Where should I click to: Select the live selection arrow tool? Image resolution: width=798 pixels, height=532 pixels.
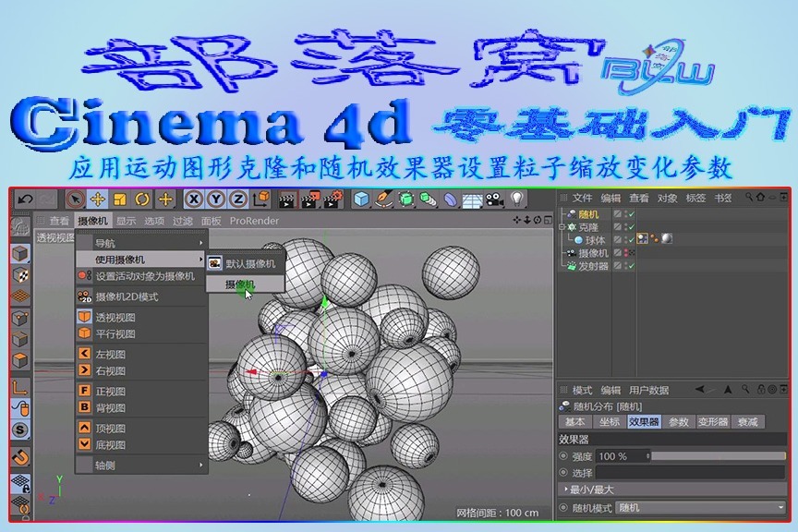[x=76, y=199]
